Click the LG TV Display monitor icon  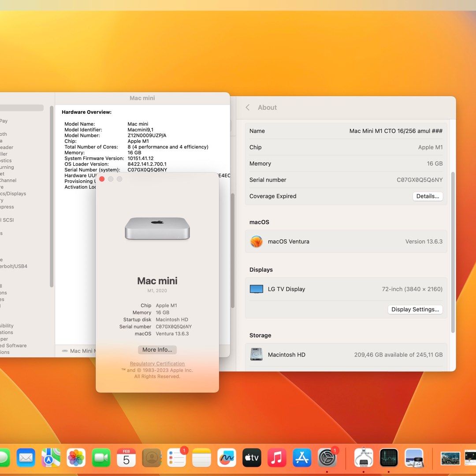256,289
